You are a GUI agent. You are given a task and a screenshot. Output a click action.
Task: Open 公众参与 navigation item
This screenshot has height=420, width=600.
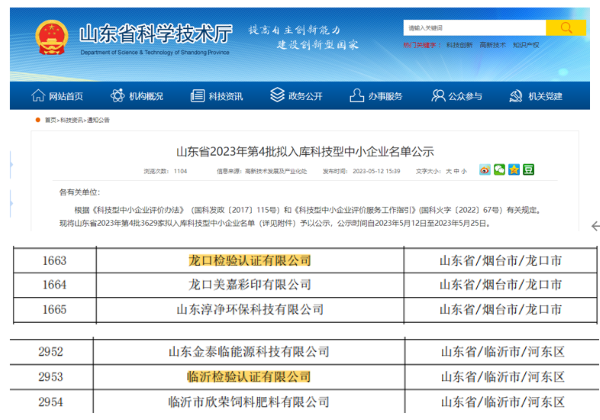pyautogui.click(x=465, y=96)
